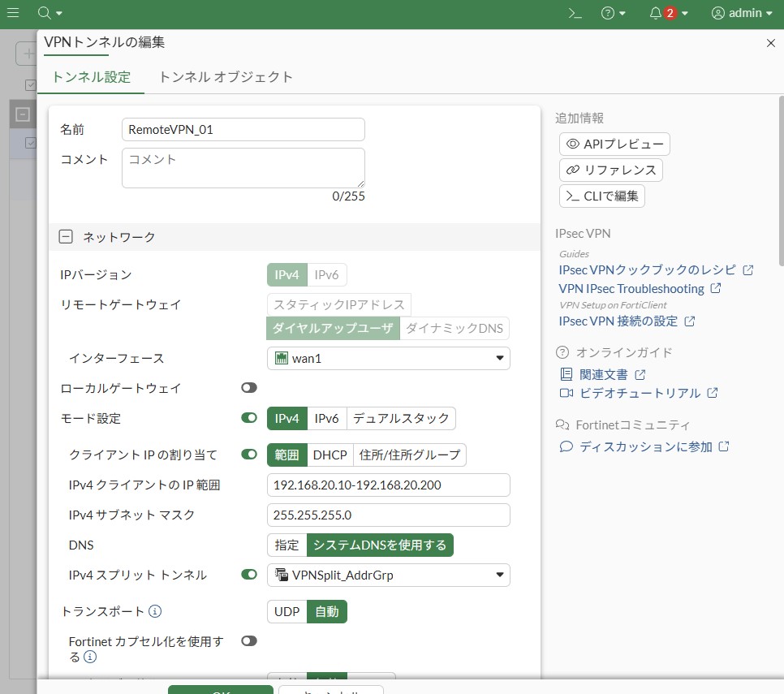This screenshot has height=694, width=784.
Task: Click info icon under Fortinet カプセル化
Action: point(90,657)
